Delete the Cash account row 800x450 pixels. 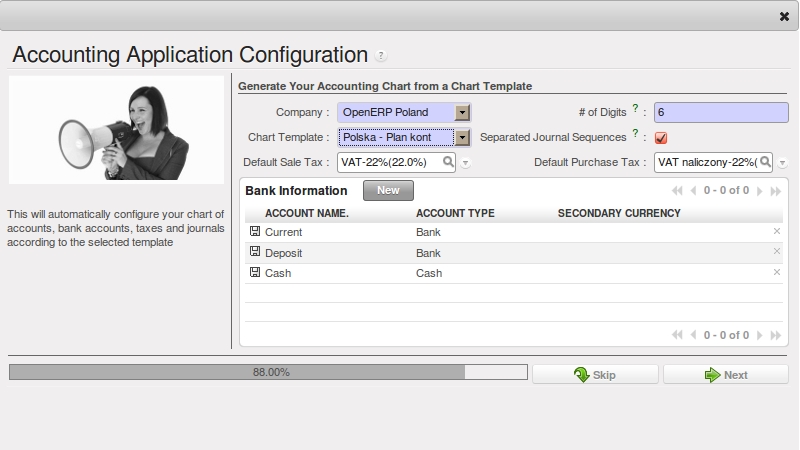tap(776, 272)
